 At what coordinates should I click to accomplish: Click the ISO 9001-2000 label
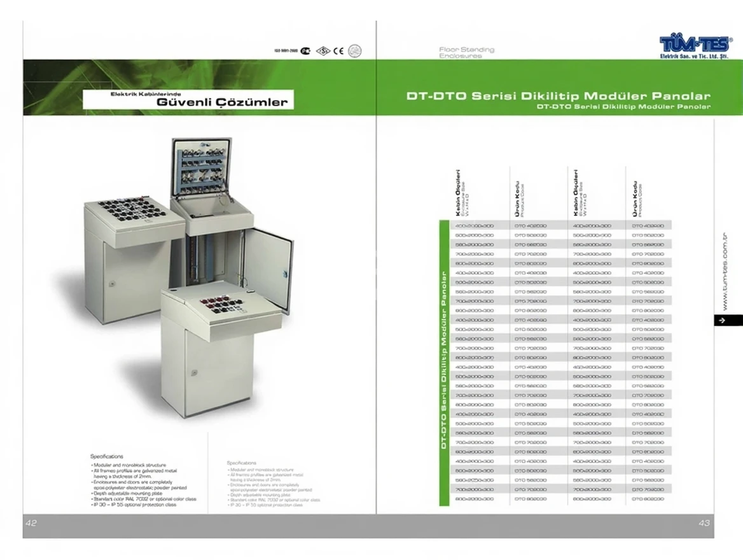click(x=286, y=51)
